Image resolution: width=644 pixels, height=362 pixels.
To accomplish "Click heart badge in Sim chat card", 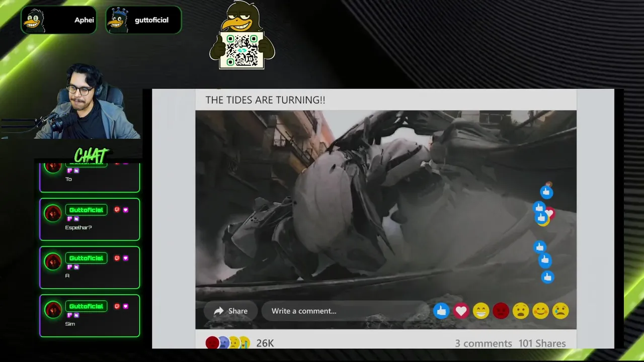I will click(x=125, y=306).
